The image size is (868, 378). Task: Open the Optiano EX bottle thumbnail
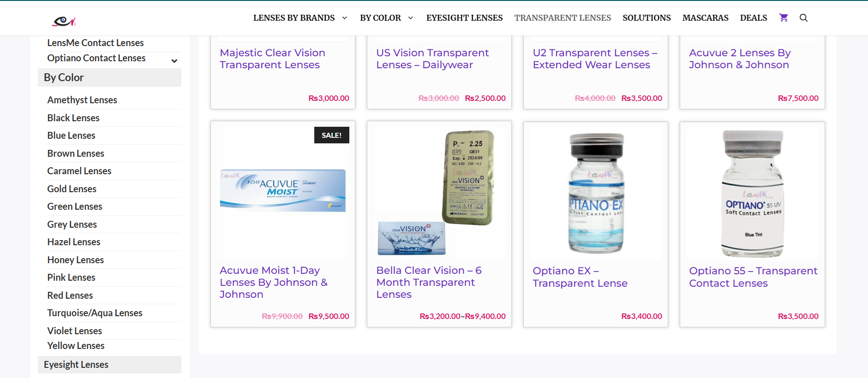tap(596, 193)
